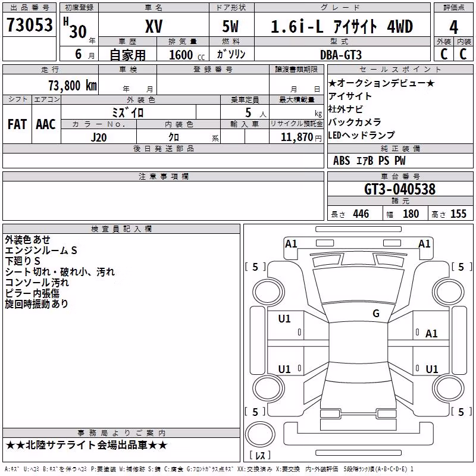The height and width of the screenshot is (476, 476).
Task: Click the sales point ★オークションデビュー★
Action: coord(381,83)
